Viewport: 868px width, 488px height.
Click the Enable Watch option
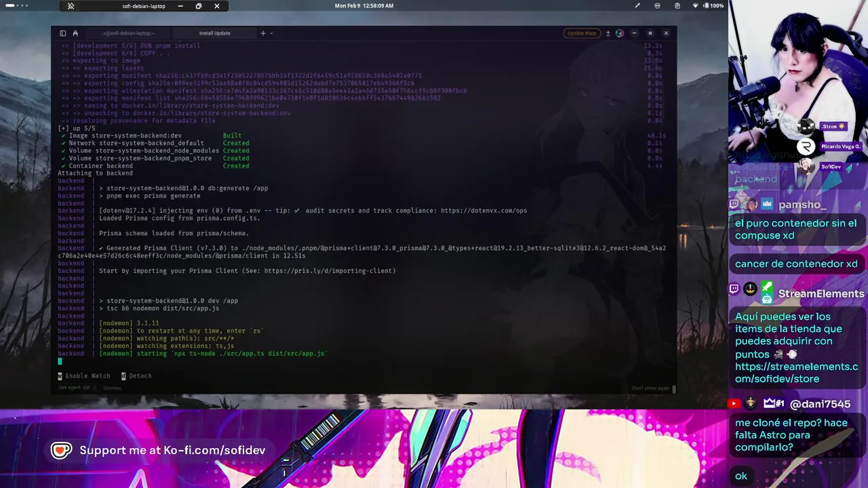tap(84, 375)
